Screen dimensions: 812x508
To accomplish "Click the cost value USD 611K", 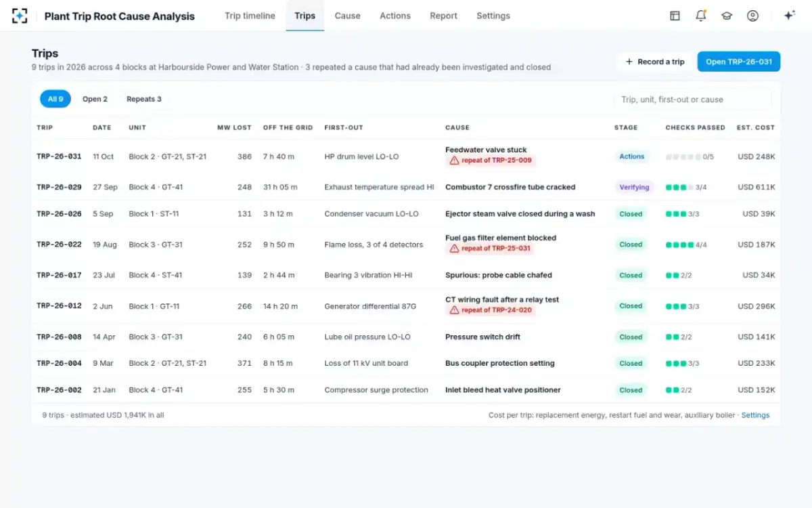I will pyautogui.click(x=757, y=187).
